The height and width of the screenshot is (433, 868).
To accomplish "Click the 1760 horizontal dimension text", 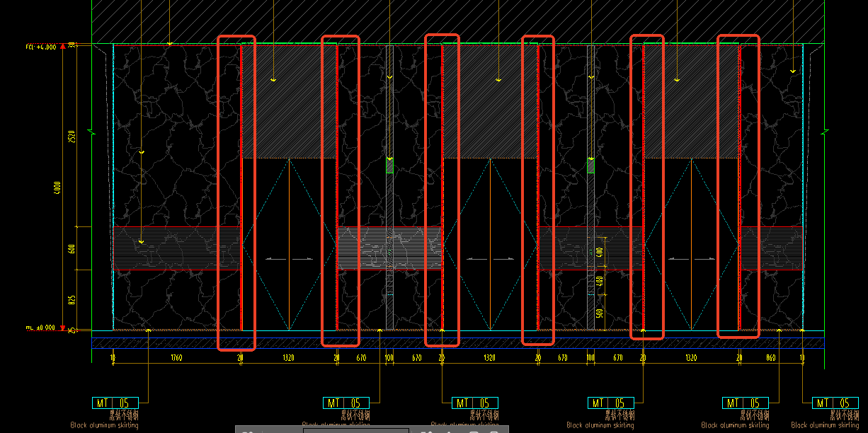I will coord(176,358).
